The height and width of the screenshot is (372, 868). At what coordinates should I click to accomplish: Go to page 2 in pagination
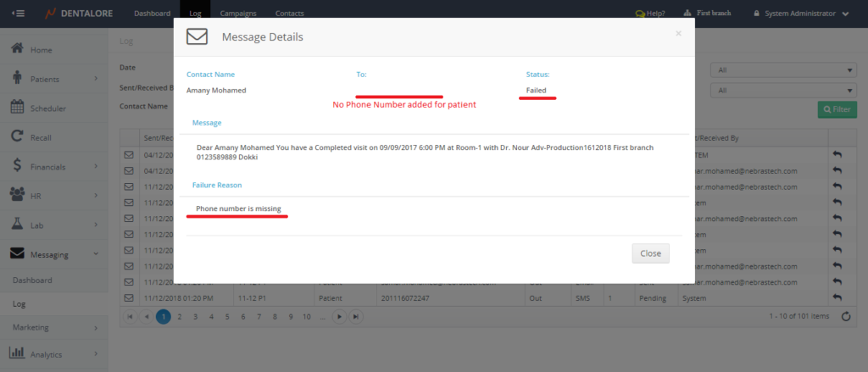179,316
